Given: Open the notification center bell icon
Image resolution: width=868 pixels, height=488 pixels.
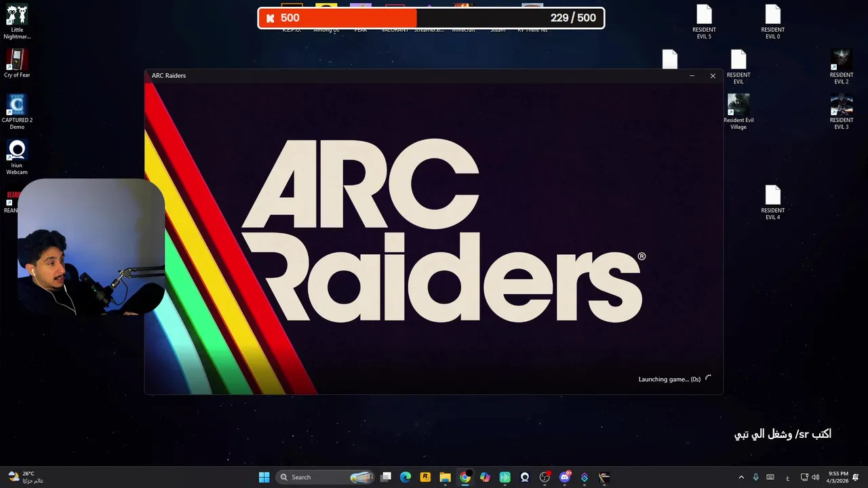Looking at the screenshot, I should [x=856, y=477].
